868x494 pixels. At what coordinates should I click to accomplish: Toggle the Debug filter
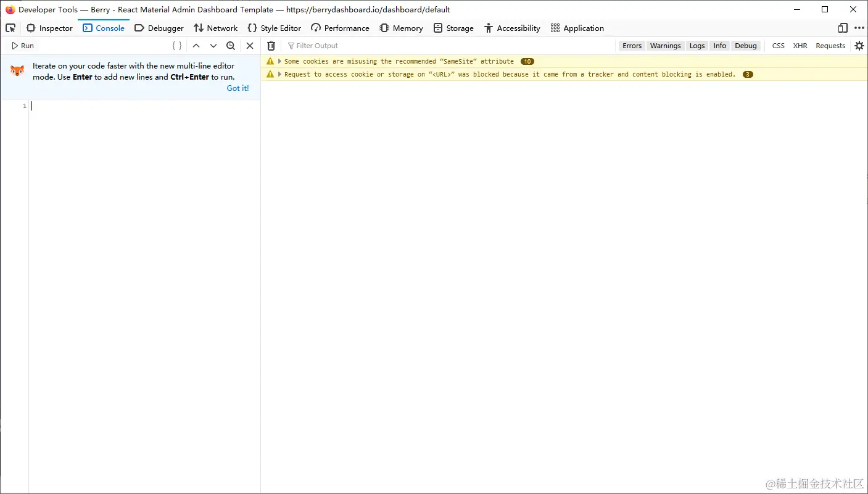746,46
